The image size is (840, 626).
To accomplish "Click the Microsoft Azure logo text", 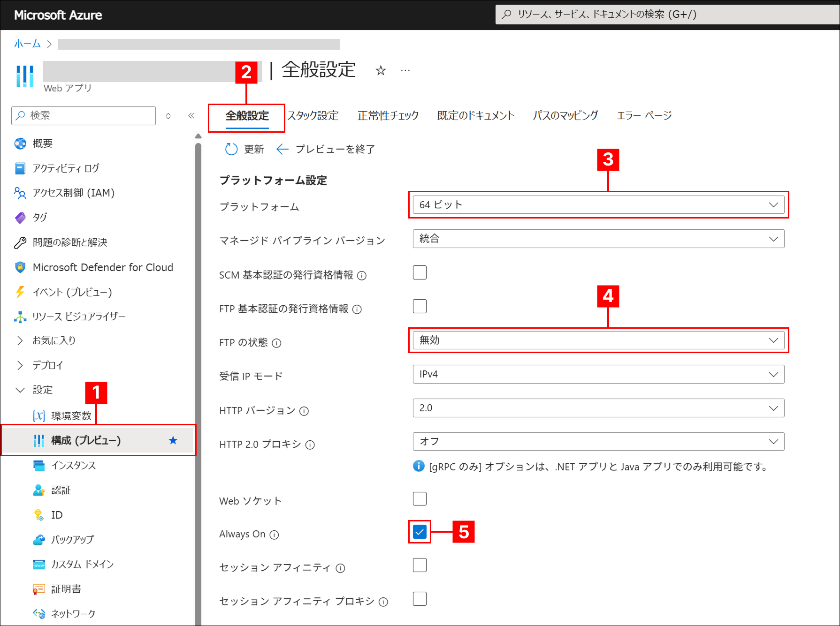I will 58,15.
